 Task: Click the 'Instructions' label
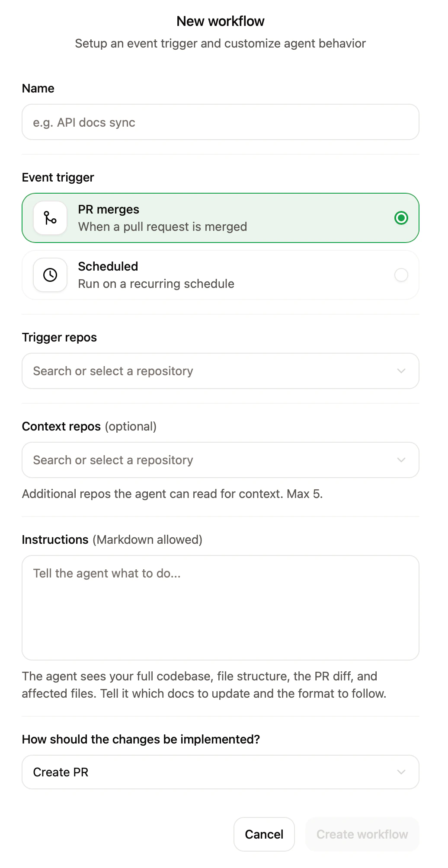(55, 539)
